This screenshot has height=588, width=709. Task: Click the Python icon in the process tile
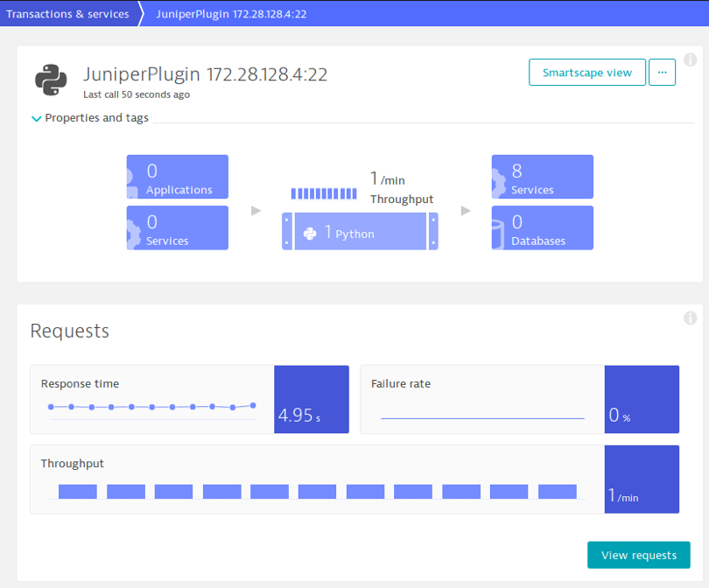click(x=310, y=234)
